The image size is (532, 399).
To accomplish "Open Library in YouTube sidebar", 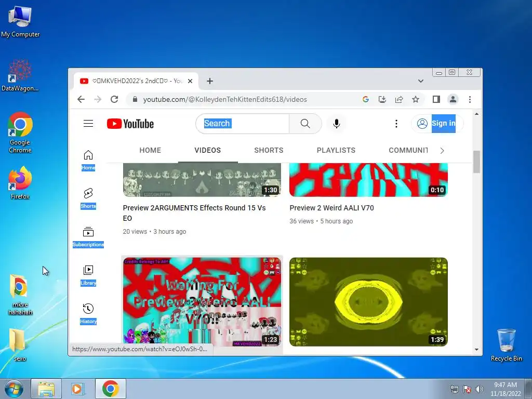I will (88, 275).
